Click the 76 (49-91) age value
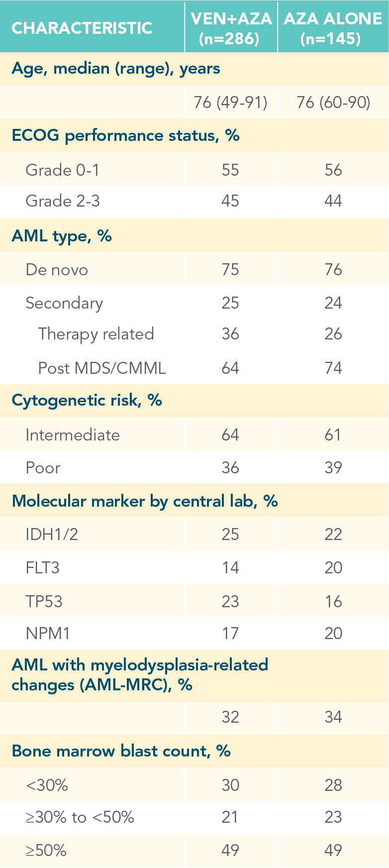Screen dimensions: 389x868 pyautogui.click(x=230, y=103)
